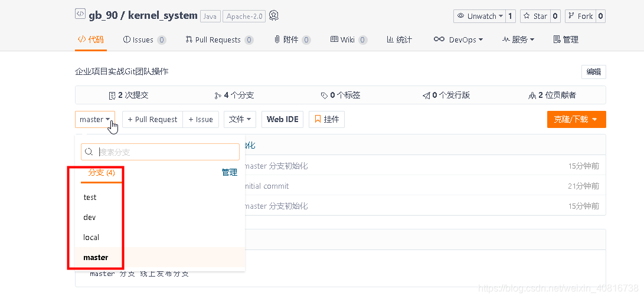Star the repository
Screen dimensions: 644x299
pos(535,16)
